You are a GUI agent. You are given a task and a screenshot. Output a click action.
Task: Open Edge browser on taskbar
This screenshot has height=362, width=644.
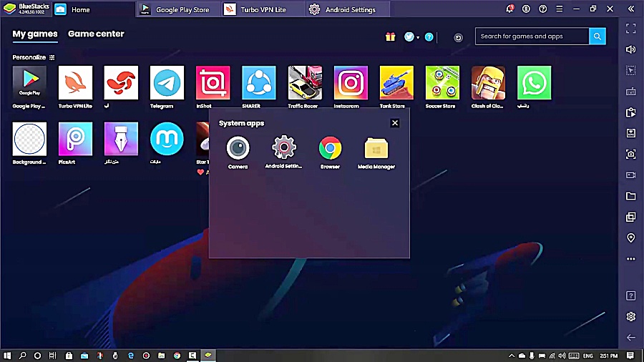pos(131,356)
